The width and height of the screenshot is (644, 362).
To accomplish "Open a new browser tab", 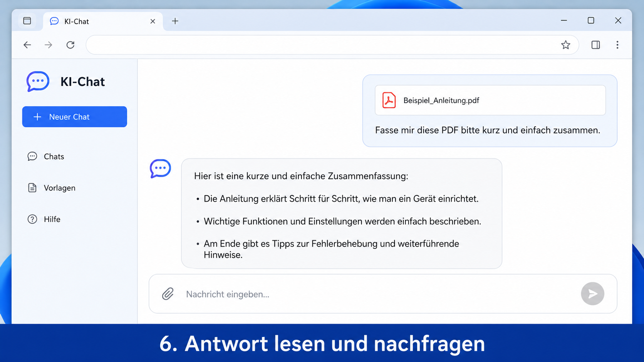I will pyautogui.click(x=175, y=21).
